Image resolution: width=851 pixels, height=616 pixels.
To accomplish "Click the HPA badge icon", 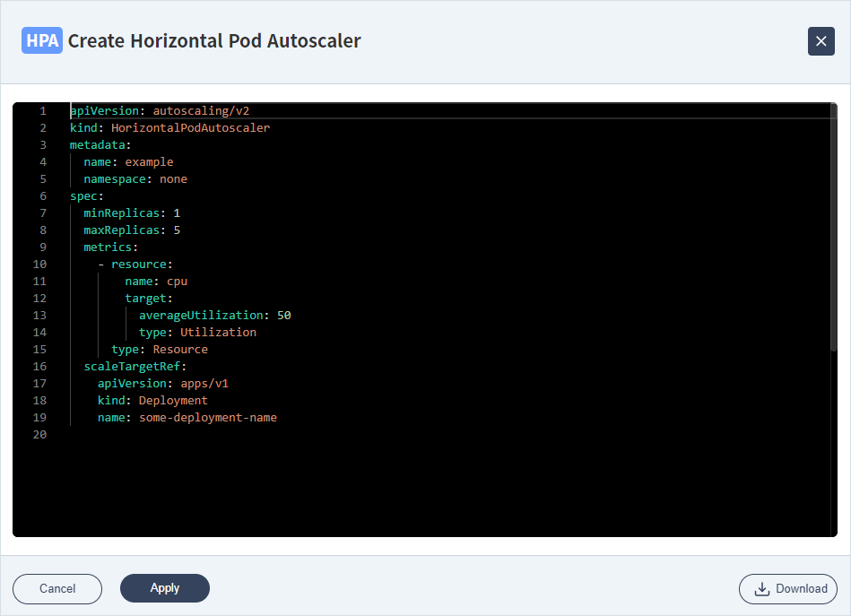I will (42, 40).
